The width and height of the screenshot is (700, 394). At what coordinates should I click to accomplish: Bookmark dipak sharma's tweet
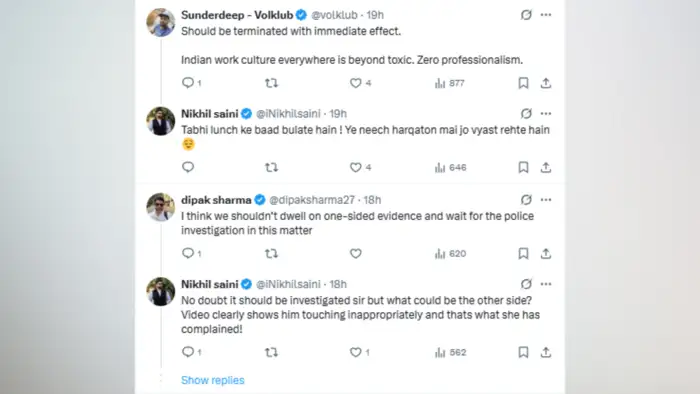[x=523, y=253]
